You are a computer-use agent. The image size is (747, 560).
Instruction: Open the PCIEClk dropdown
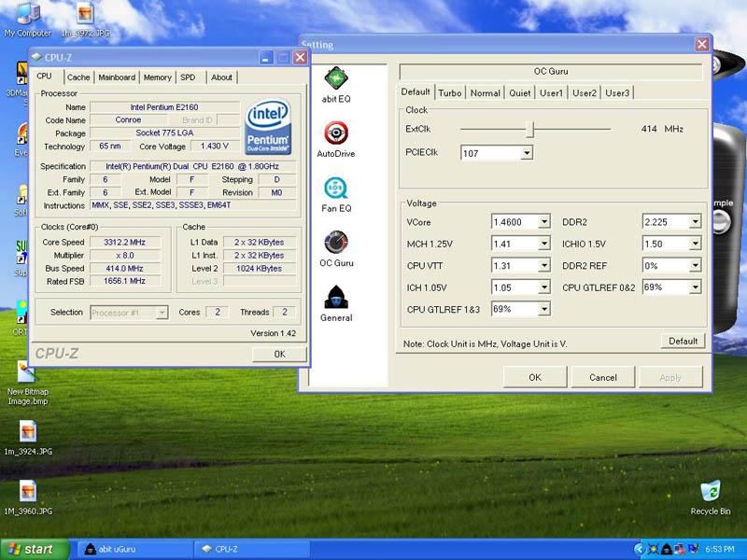(x=527, y=153)
